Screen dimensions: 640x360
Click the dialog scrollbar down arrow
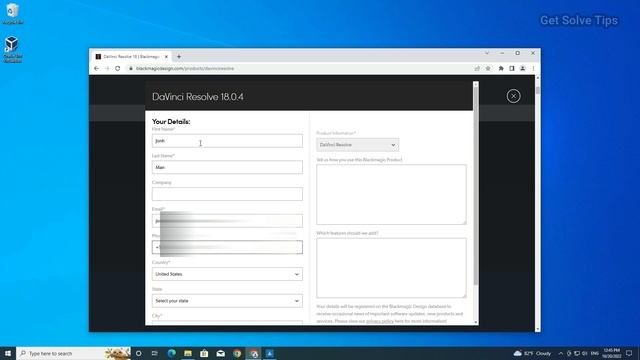pyautogui.click(x=476, y=322)
